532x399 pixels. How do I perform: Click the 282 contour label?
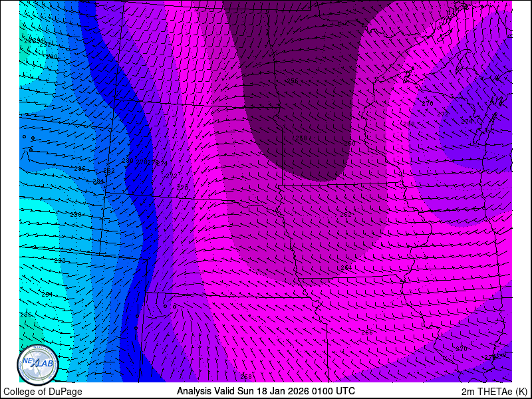point(109,171)
